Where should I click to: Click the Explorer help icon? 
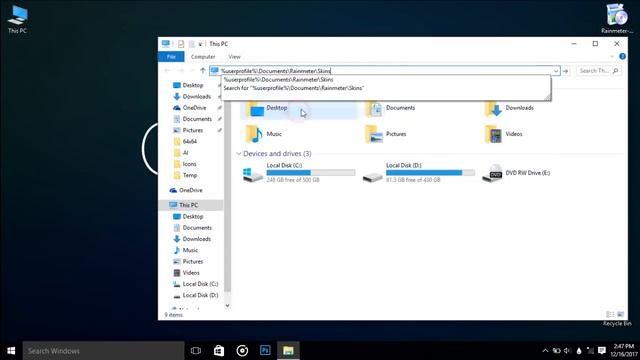tap(622, 56)
